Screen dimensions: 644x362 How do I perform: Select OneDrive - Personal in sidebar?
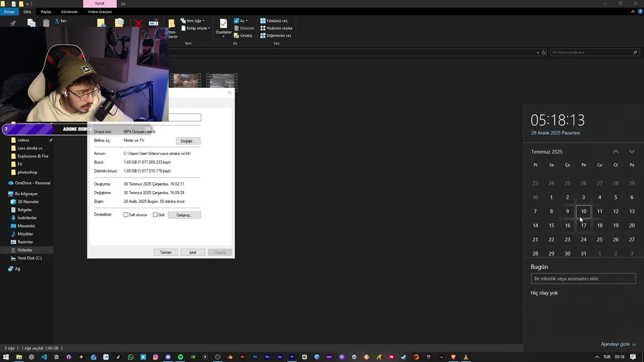(x=29, y=183)
